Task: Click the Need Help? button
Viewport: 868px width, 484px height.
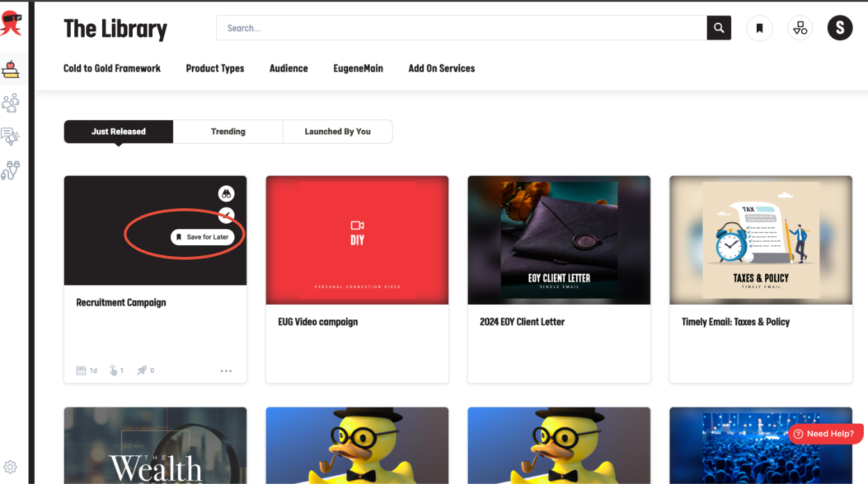Action: point(826,433)
